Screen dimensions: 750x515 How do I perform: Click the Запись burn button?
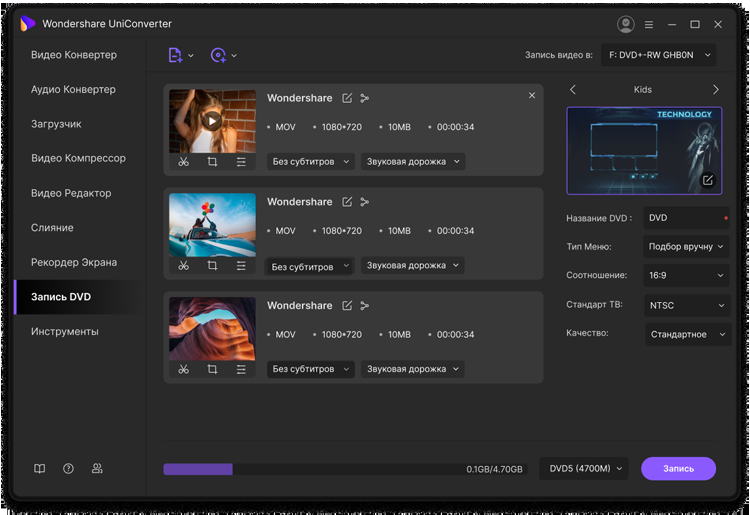678,469
